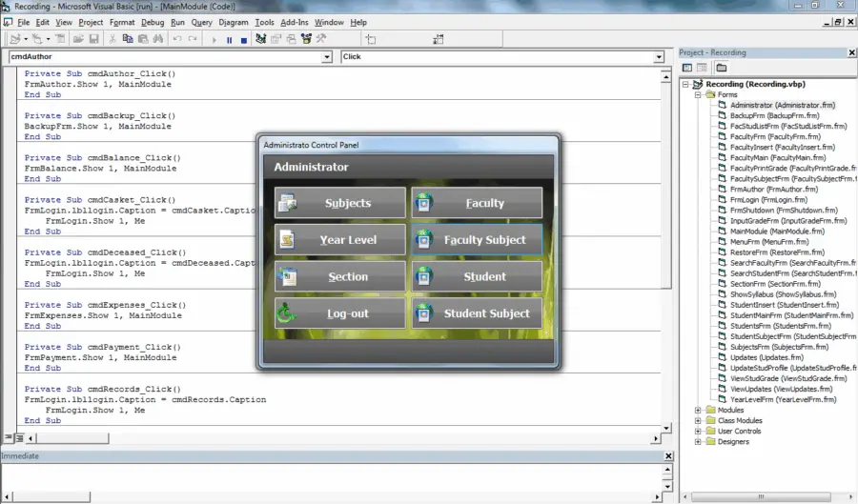Screen dimensions: 858x504
Task: Click the Copy toolbar icon
Action: [x=128, y=39]
